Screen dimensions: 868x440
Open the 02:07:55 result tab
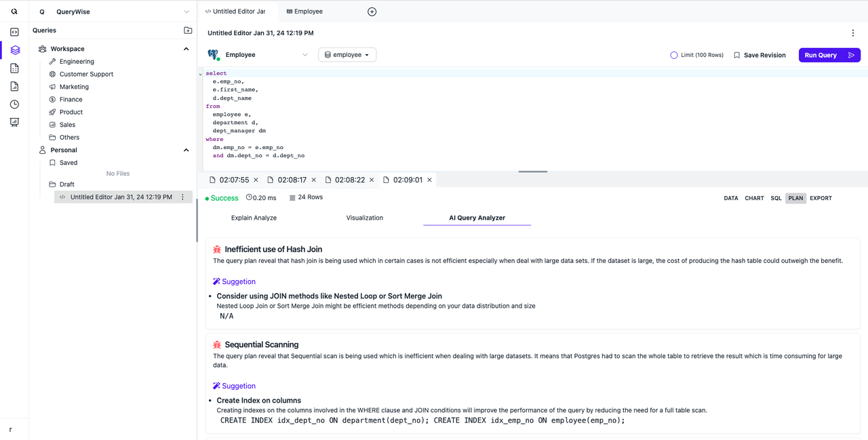pos(234,180)
